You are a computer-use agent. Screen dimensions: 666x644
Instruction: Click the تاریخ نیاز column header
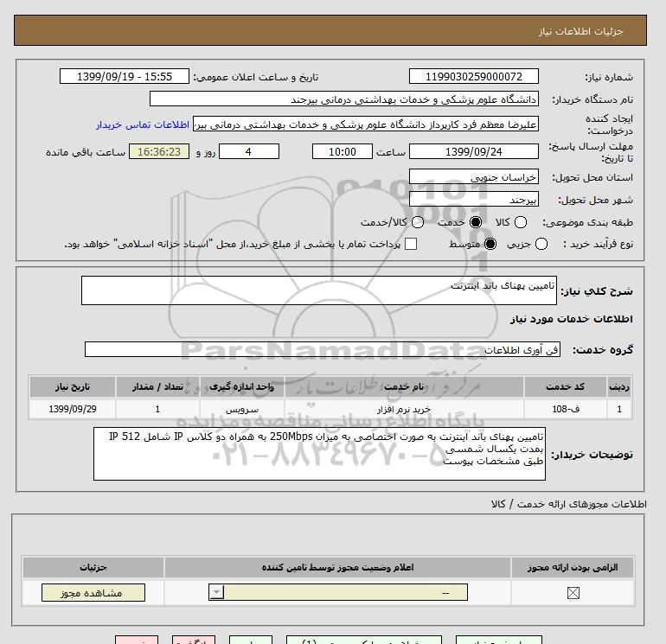coord(73,386)
